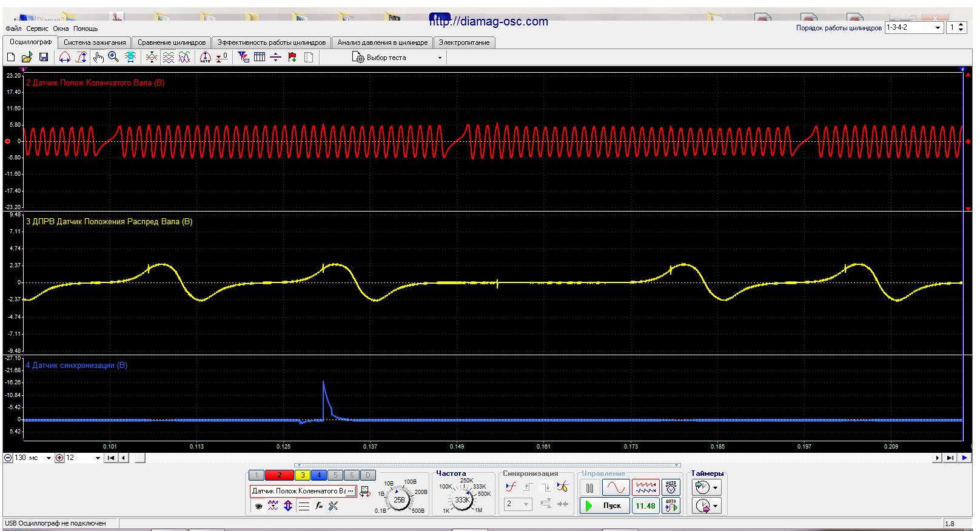Select horizontal measurement cursor tool

pyautogui.click(x=65, y=57)
